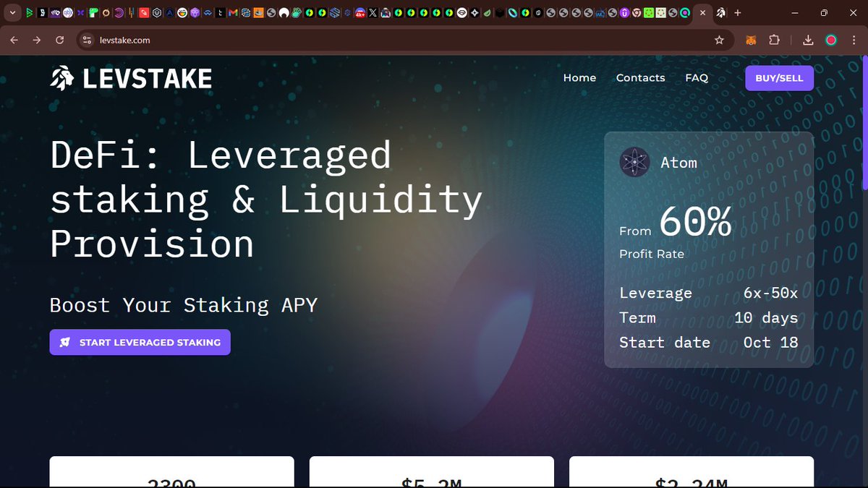Viewport: 868px width, 488px height.
Task: Open the MetaMask fox extension
Action: pyautogui.click(x=752, y=40)
